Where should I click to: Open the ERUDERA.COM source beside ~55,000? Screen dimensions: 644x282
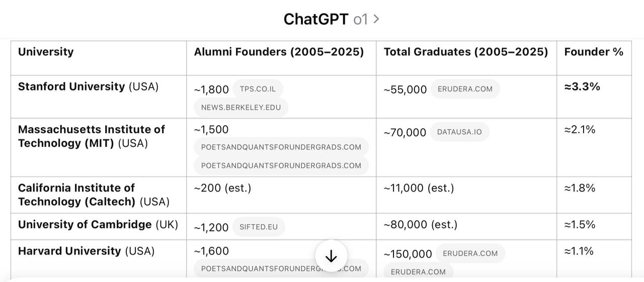(x=465, y=89)
